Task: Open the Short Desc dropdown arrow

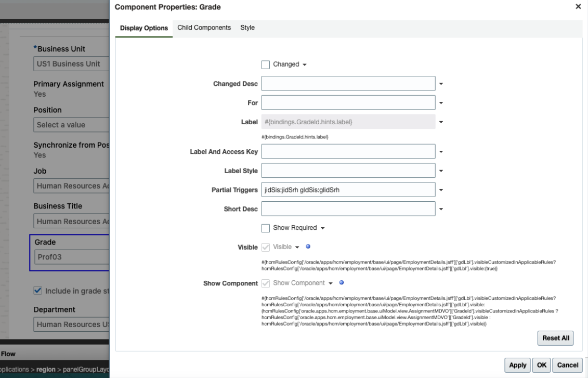Action: pyautogui.click(x=442, y=208)
